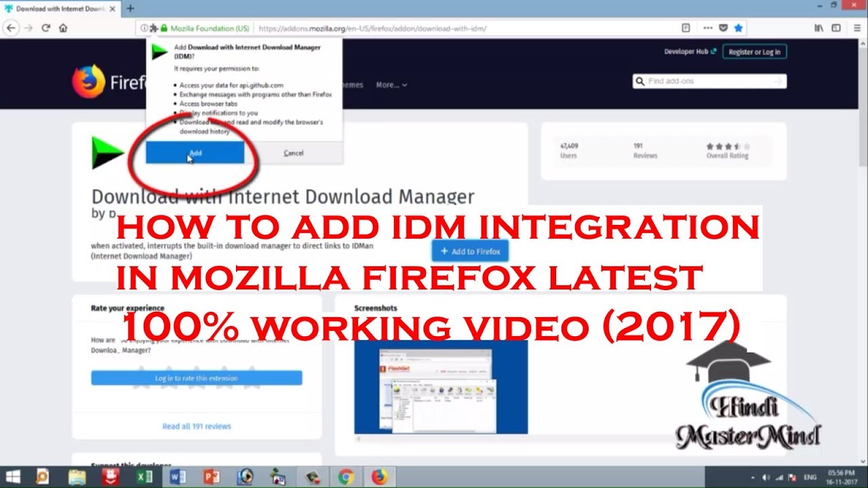Image resolution: width=868 pixels, height=488 pixels.
Task: Show sidebars icon in toolbar
Action: point(836,28)
